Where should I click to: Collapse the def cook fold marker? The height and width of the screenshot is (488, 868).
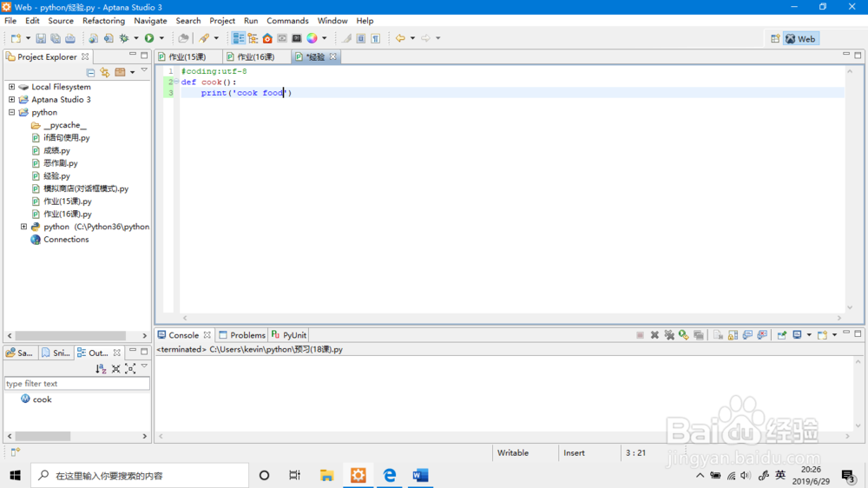[176, 82]
